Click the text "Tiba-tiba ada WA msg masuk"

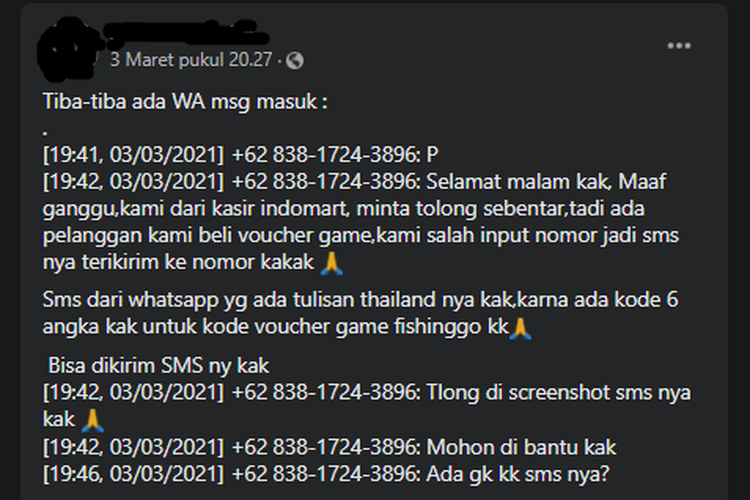[x=180, y=102]
